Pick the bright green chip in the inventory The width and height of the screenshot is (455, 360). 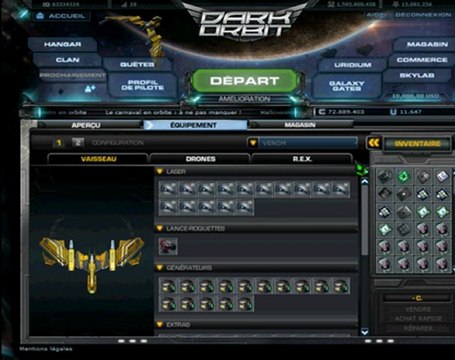[404, 176]
